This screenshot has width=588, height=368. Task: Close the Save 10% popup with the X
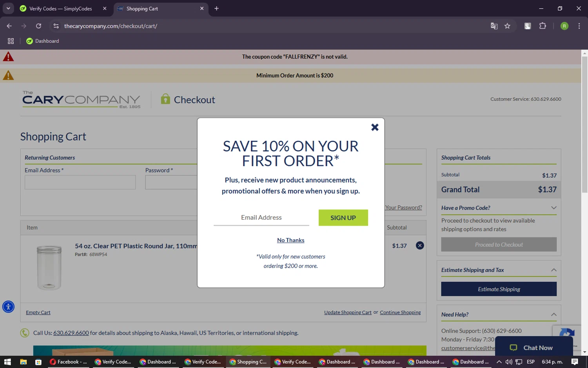(375, 127)
